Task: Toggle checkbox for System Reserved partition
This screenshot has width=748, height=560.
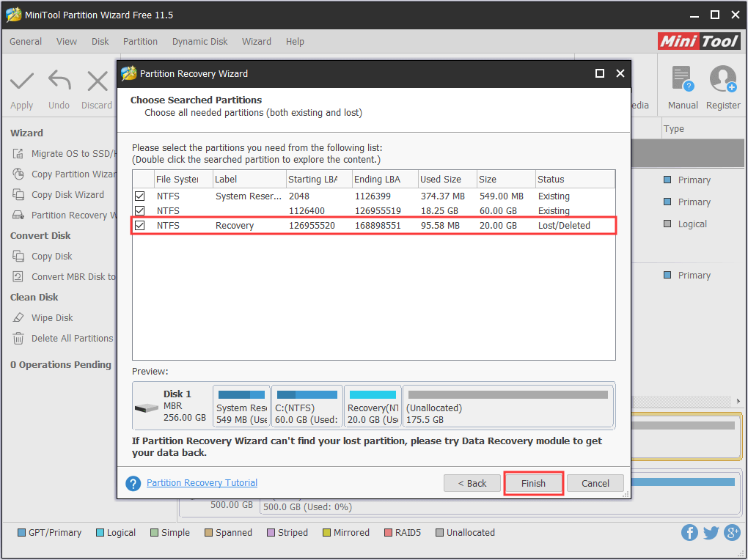Action: tap(140, 196)
